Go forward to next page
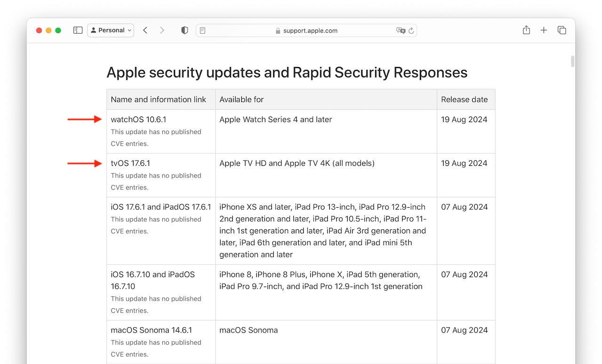The image size is (602, 364). (x=162, y=30)
